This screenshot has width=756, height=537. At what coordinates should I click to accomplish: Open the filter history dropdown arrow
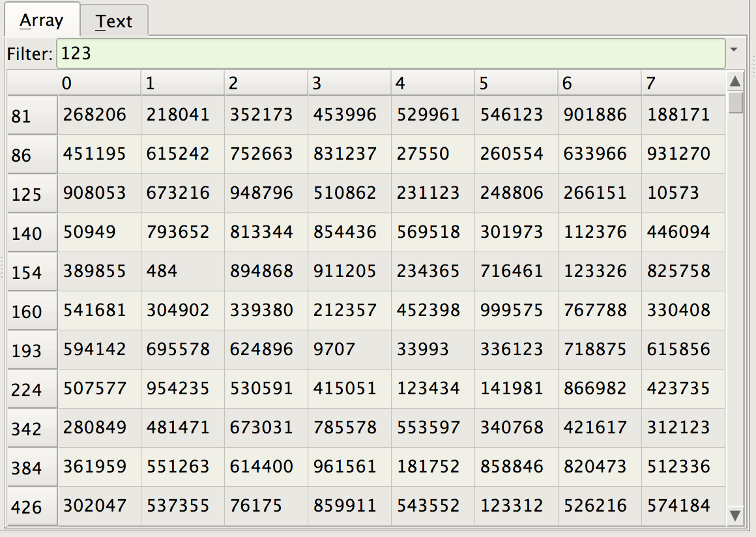[734, 50]
